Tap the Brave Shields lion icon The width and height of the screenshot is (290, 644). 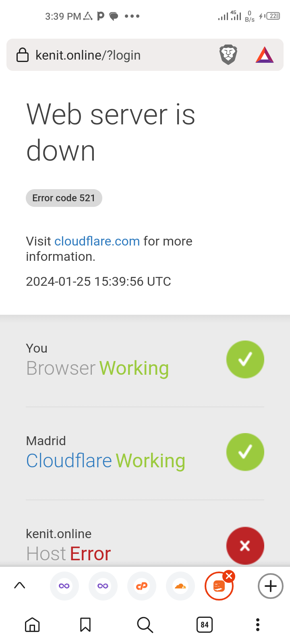pos(228,55)
